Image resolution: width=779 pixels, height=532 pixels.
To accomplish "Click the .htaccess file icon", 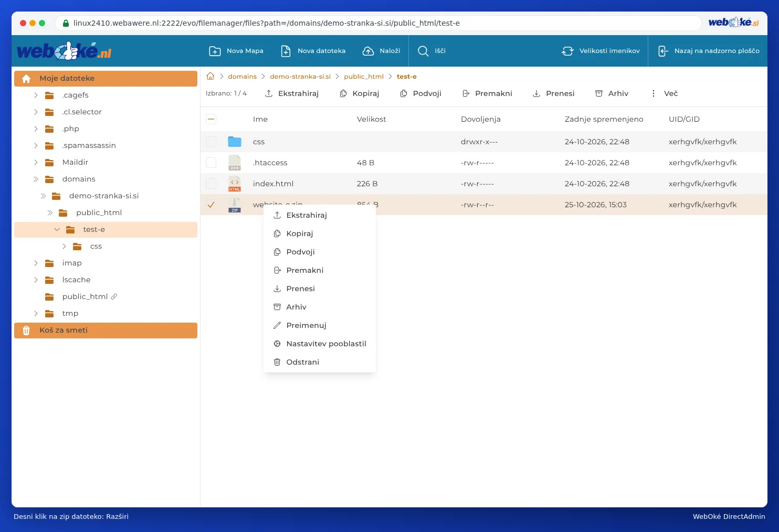I will point(235,163).
